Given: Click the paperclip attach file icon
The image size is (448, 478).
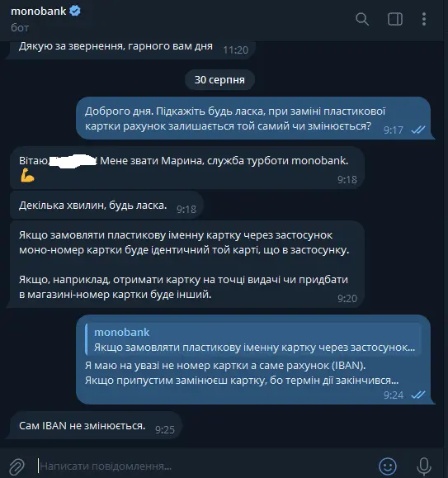Looking at the screenshot, I should (x=17, y=466).
